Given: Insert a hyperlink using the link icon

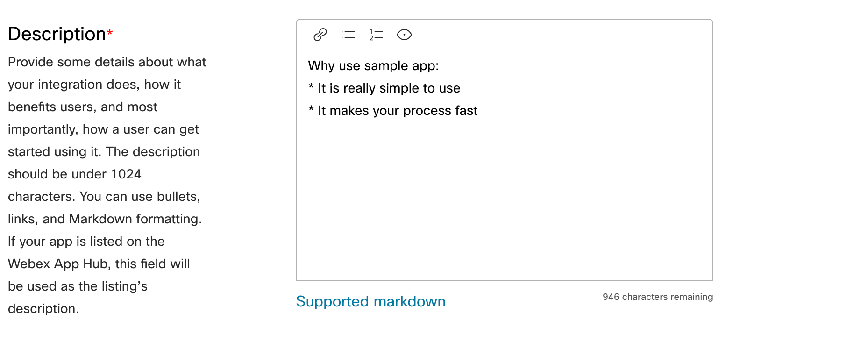Looking at the screenshot, I should click(320, 35).
